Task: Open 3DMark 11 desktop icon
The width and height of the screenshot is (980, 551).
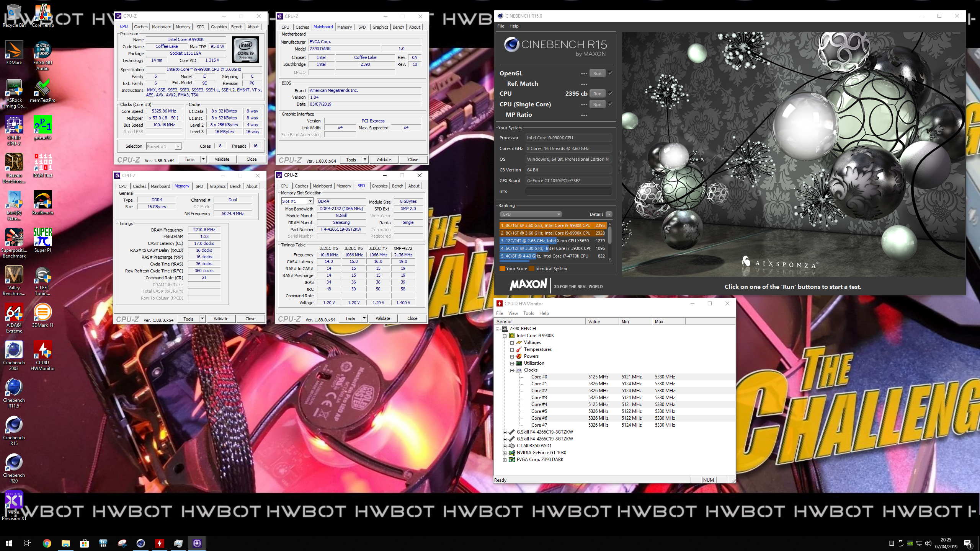Action: [42, 315]
